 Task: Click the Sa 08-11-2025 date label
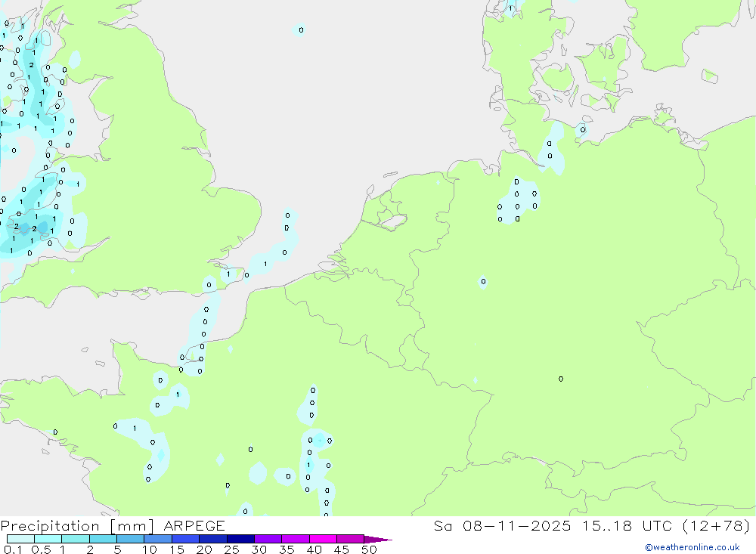click(502, 525)
